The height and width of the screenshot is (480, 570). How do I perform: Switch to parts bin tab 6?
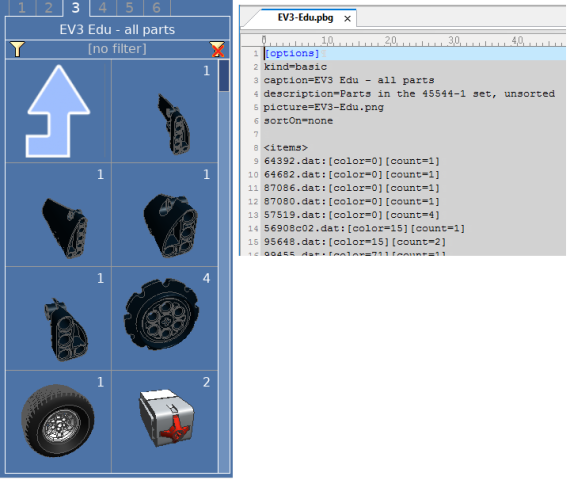coord(156,8)
